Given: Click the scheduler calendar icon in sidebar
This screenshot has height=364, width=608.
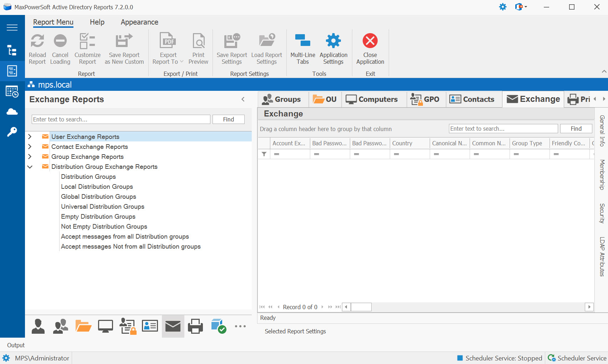Looking at the screenshot, I should click(x=12, y=92).
